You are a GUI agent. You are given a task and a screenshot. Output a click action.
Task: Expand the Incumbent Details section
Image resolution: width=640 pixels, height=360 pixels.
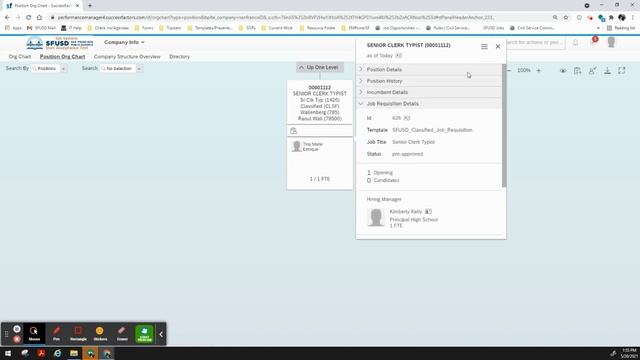pos(430,92)
